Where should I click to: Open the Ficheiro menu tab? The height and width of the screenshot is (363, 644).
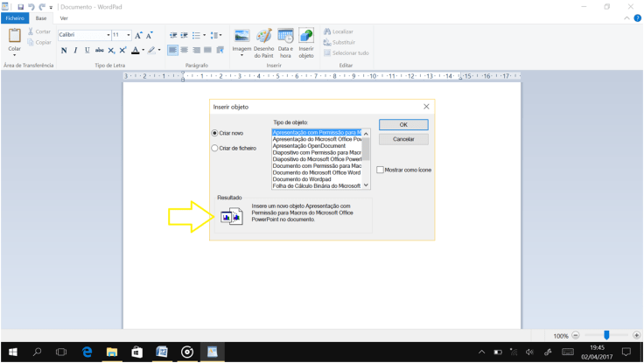pyautogui.click(x=15, y=17)
